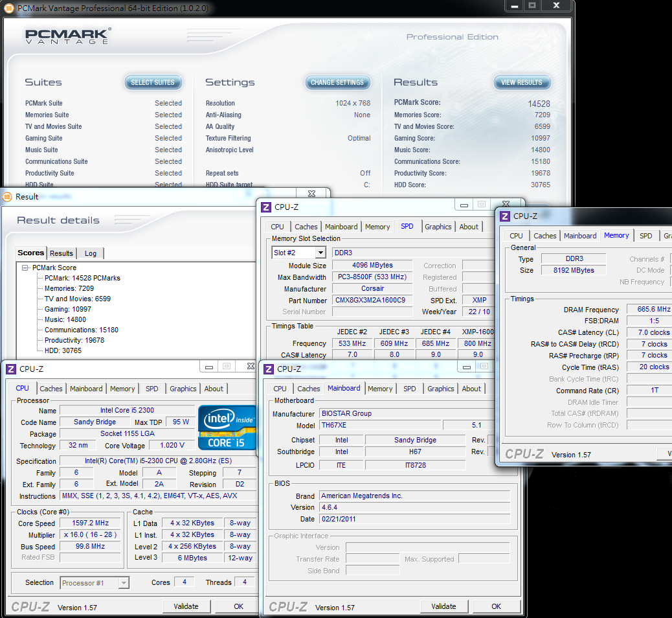Click the DRAM Frequency value 665.6 MHz

(x=649, y=309)
